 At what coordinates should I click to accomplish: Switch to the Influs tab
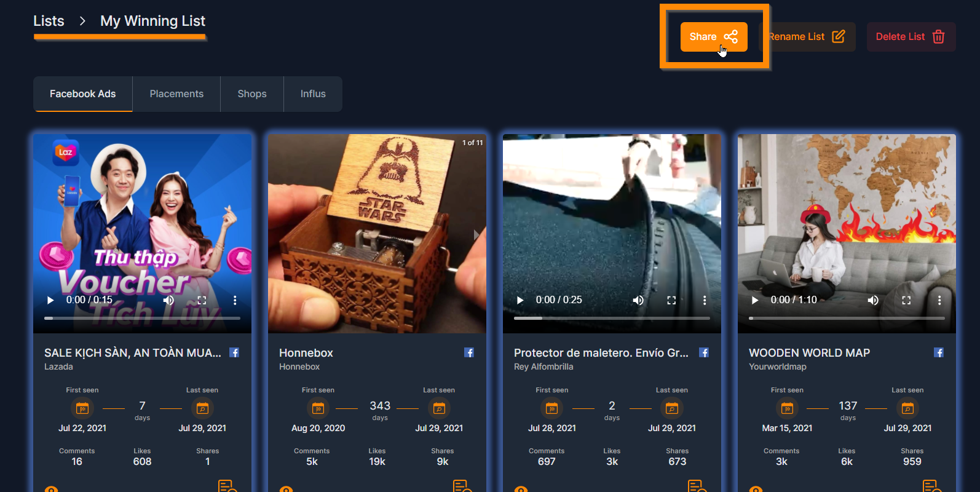pos(313,94)
